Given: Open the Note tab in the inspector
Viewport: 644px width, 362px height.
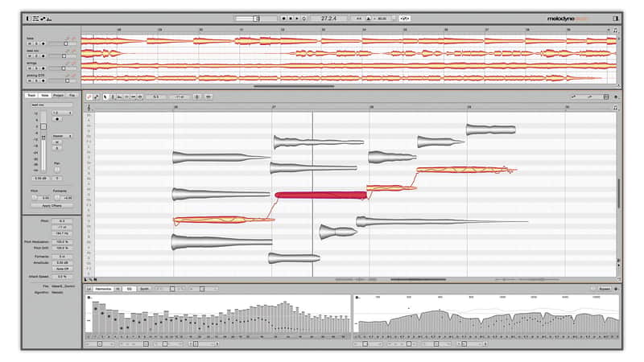Looking at the screenshot, I should point(44,95).
